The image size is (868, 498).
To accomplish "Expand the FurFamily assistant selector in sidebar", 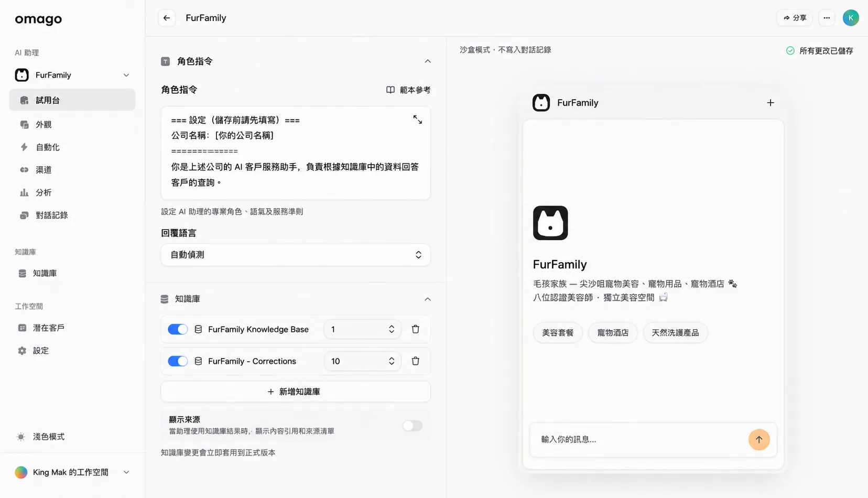I will coord(72,75).
